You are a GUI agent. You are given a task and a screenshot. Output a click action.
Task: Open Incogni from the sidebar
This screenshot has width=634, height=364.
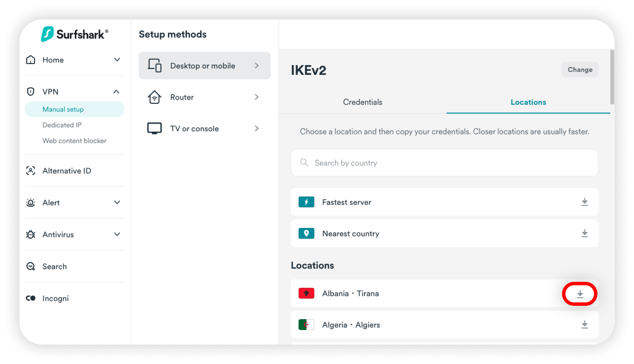click(55, 298)
